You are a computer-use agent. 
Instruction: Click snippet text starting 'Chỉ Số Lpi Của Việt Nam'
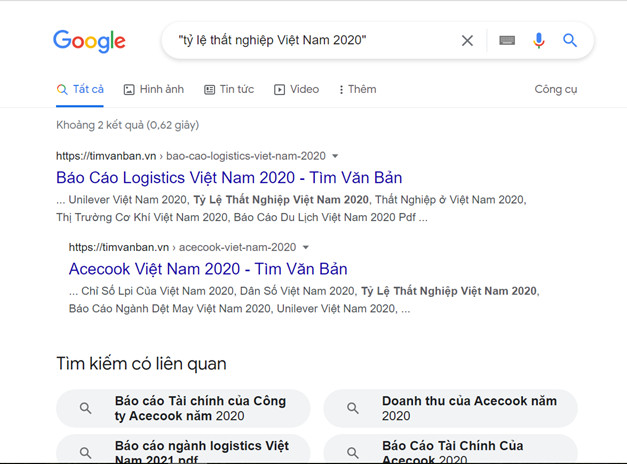pos(304,300)
